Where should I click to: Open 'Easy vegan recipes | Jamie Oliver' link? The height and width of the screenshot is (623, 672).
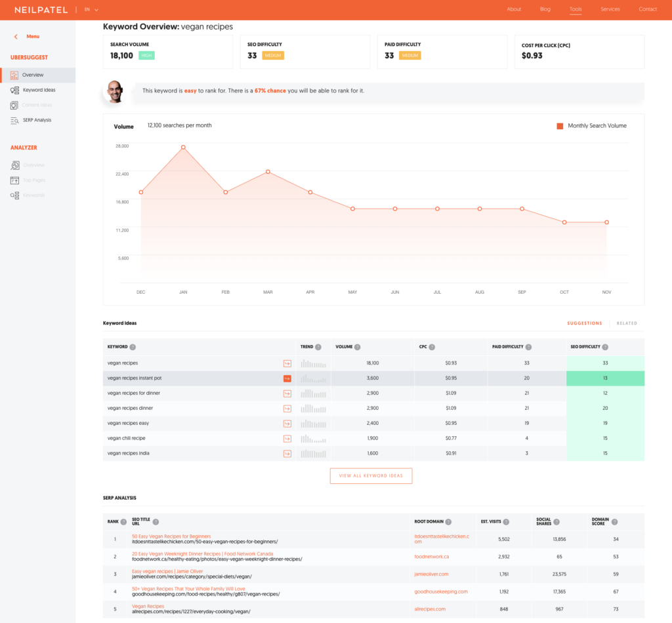(x=167, y=572)
